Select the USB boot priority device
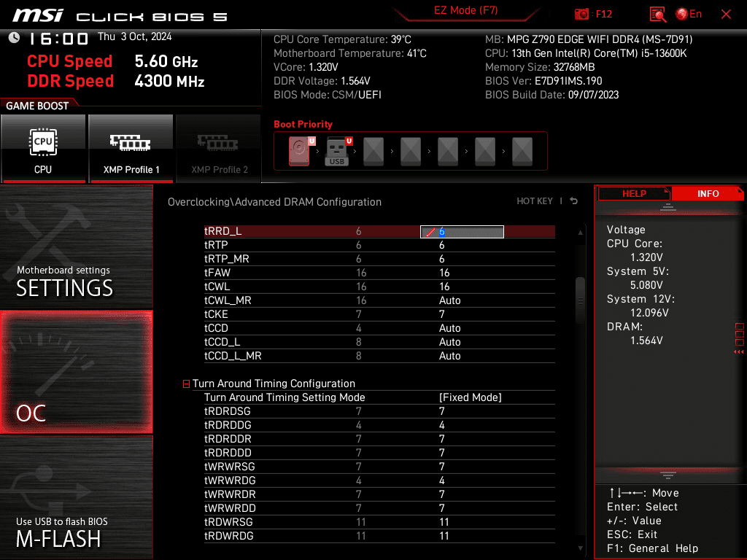747x560 pixels. [x=338, y=151]
